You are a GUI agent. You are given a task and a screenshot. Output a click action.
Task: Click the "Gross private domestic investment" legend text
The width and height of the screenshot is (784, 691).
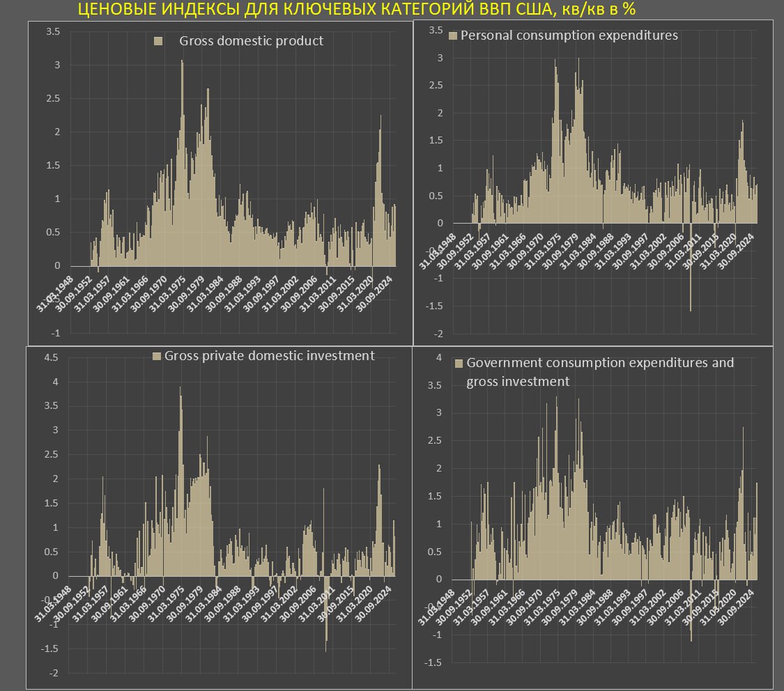click(x=269, y=356)
